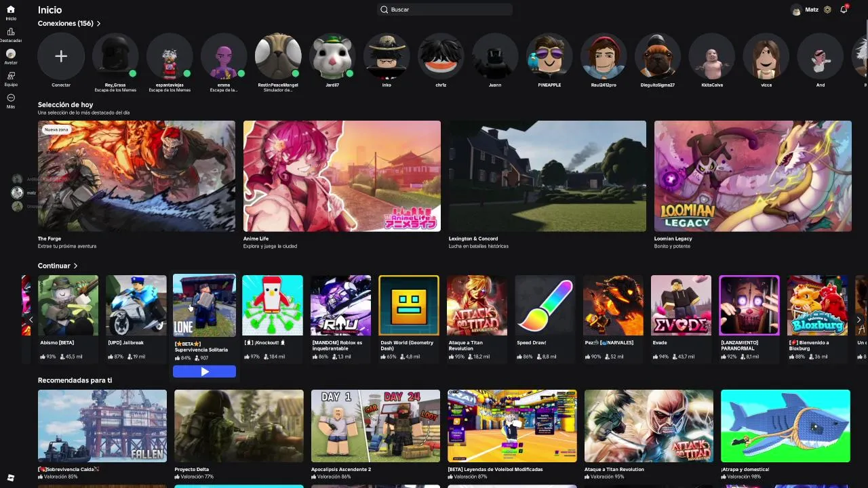
Task: Open Speed Draw! game tile
Action: coord(545,305)
